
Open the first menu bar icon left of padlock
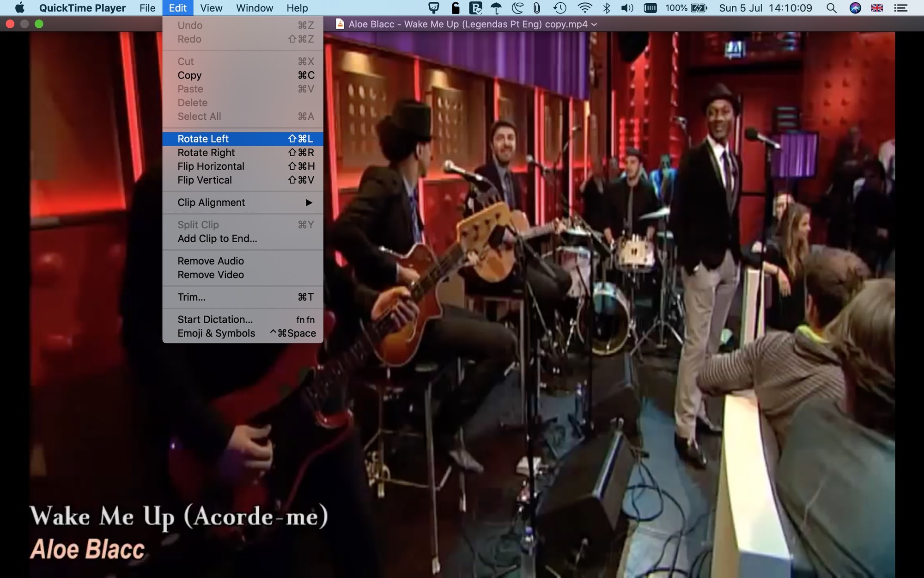[x=433, y=8]
